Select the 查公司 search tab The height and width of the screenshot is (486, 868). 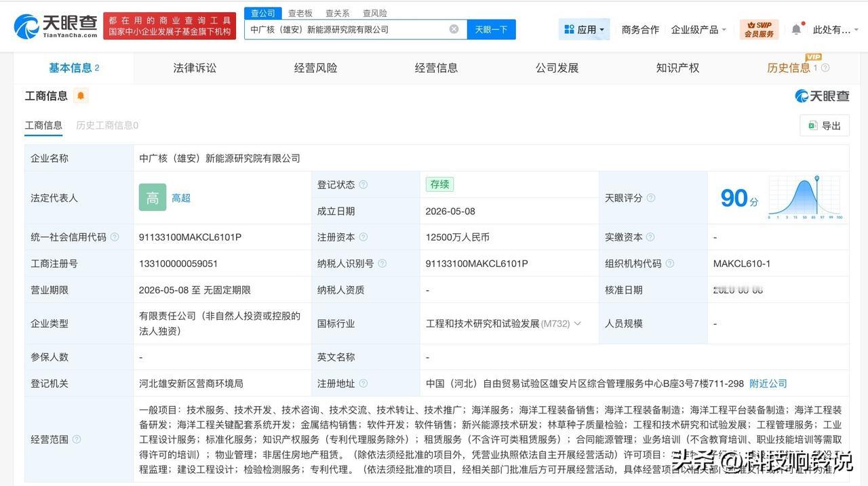(x=263, y=13)
